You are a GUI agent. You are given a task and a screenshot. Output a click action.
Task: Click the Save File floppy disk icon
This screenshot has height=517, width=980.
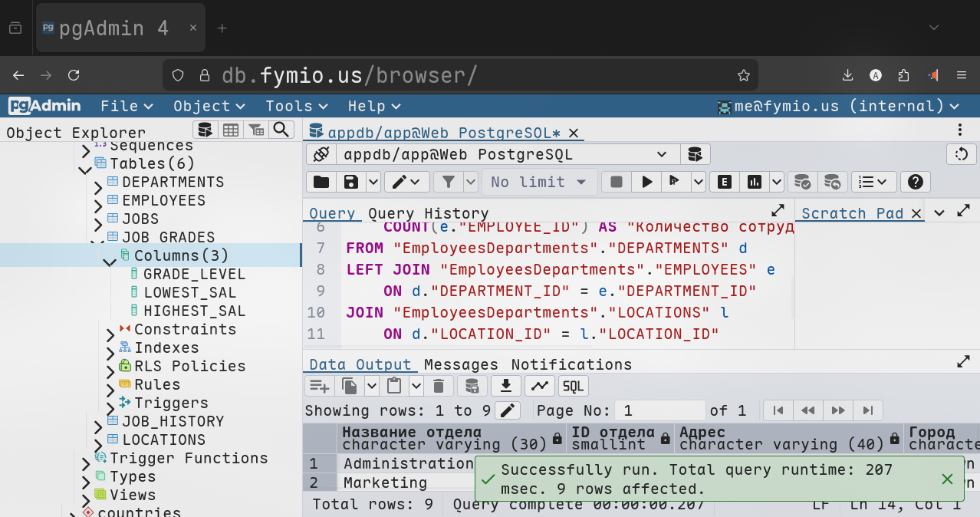(350, 182)
